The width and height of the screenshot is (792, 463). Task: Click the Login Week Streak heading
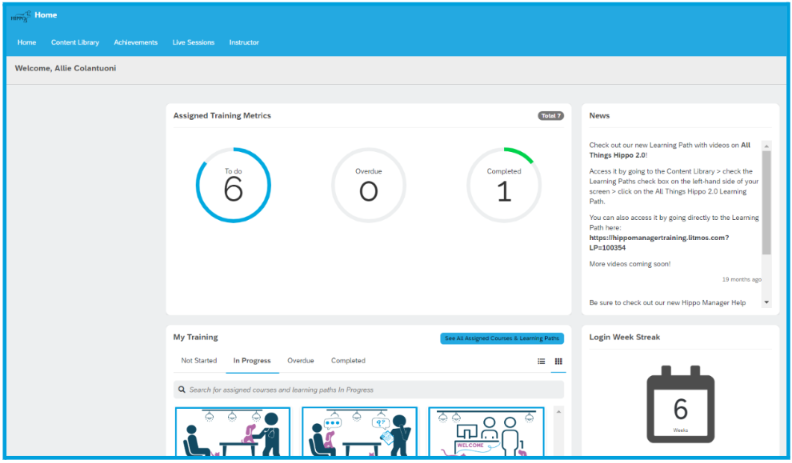coord(624,337)
